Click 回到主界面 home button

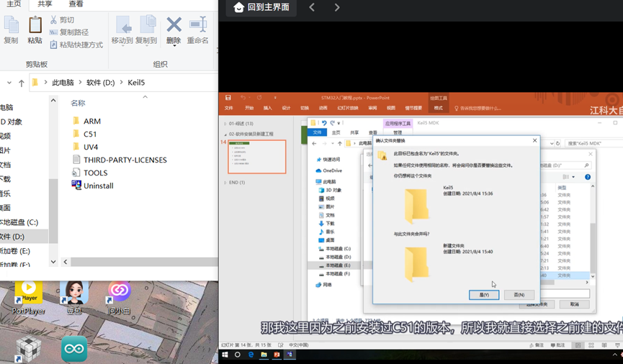pyautogui.click(x=261, y=7)
